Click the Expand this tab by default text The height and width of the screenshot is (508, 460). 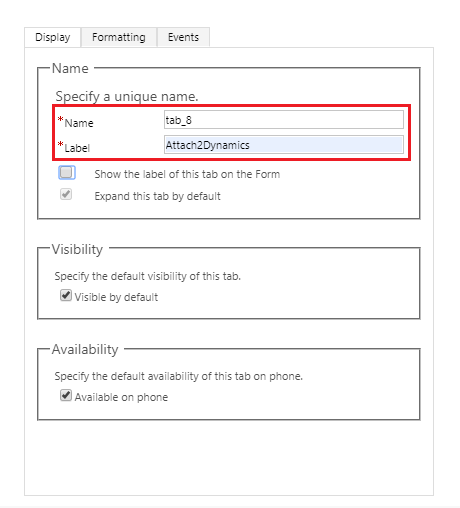(x=157, y=196)
